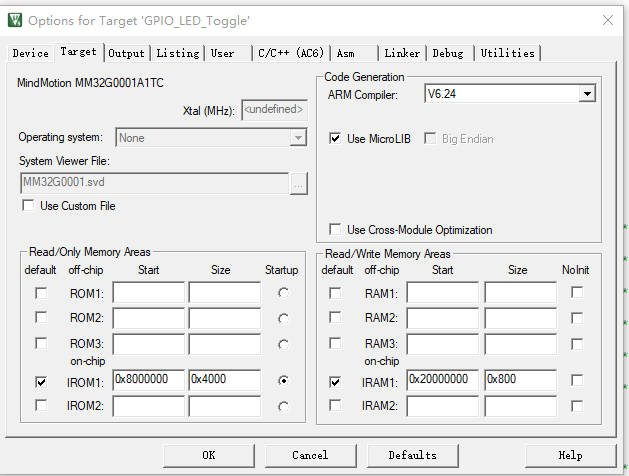Check the IRAM1 NoInit checkbox
Viewport: 629px width, 476px height.
[x=577, y=381]
